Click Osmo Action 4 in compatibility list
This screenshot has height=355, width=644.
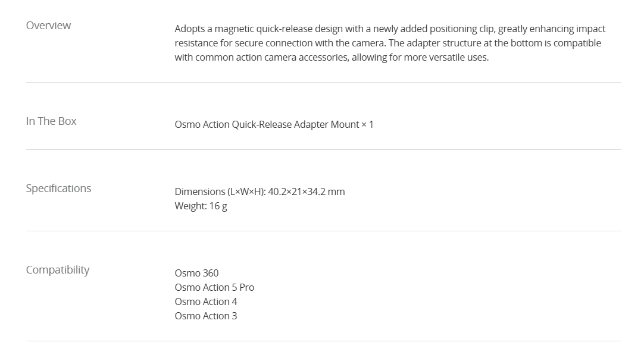click(x=206, y=302)
